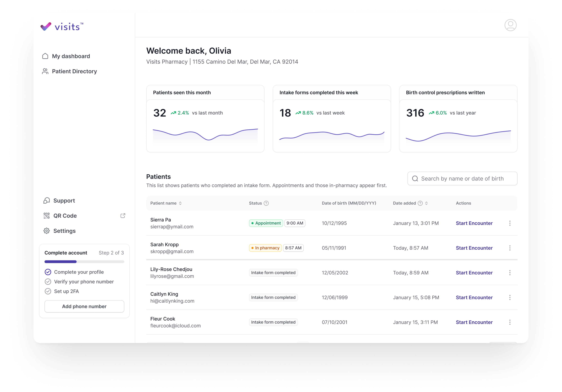Open QR Code external link icon
The width and height of the screenshot is (562, 392).
tap(123, 216)
